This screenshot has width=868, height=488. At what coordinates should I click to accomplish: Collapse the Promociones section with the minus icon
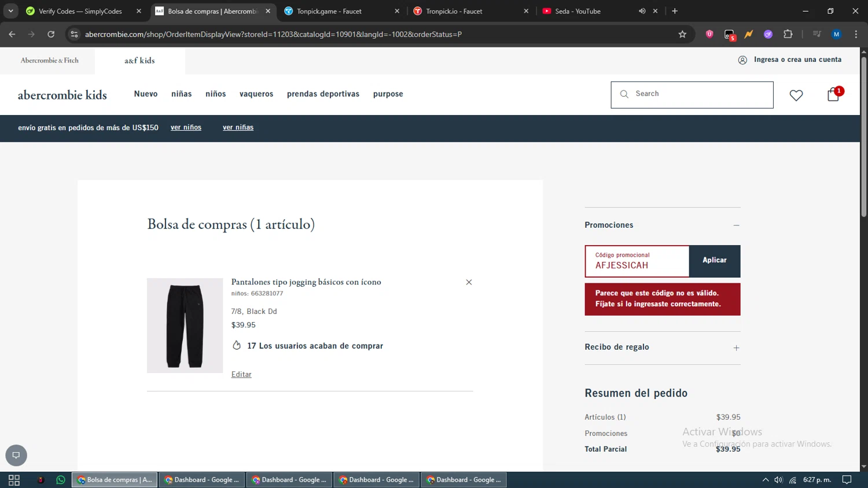click(736, 225)
